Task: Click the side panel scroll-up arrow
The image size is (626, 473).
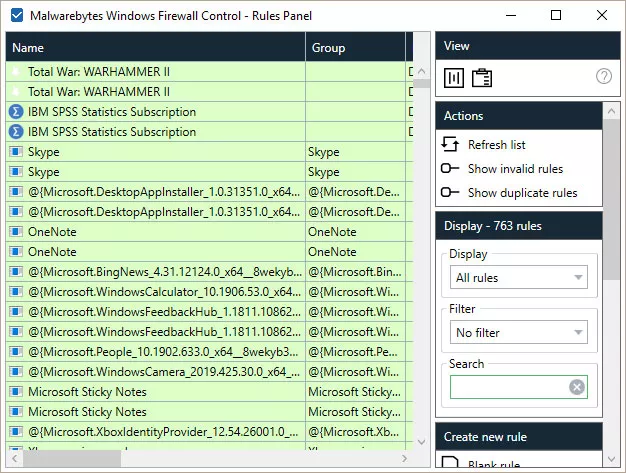Action: pyautogui.click(x=611, y=111)
